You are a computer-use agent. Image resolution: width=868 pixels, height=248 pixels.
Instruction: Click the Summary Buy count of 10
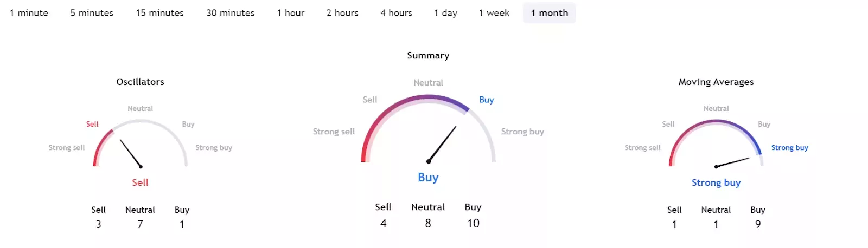[x=473, y=223]
